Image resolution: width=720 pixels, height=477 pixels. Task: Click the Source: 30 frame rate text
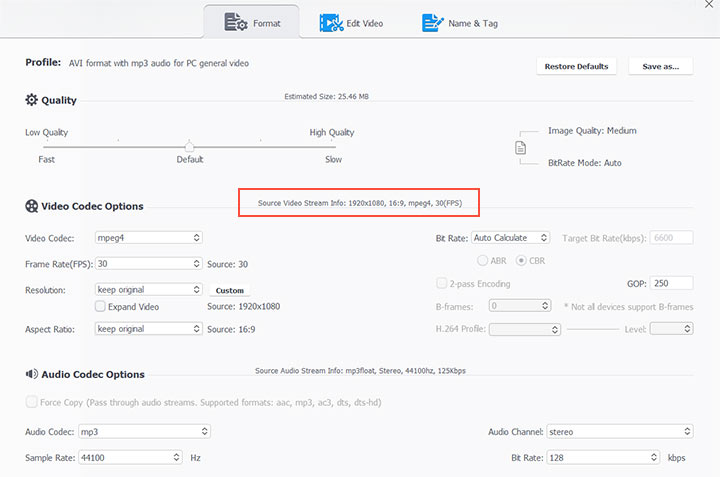coord(227,264)
